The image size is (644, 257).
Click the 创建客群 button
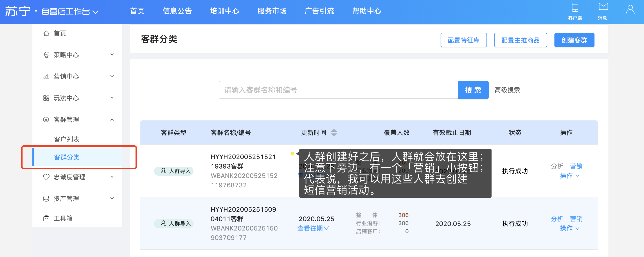point(574,40)
